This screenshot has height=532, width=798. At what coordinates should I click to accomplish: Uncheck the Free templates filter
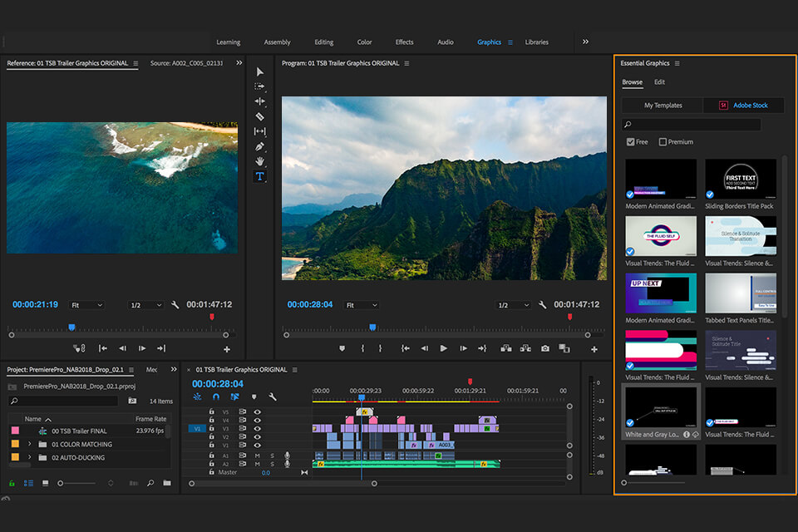[x=630, y=141]
